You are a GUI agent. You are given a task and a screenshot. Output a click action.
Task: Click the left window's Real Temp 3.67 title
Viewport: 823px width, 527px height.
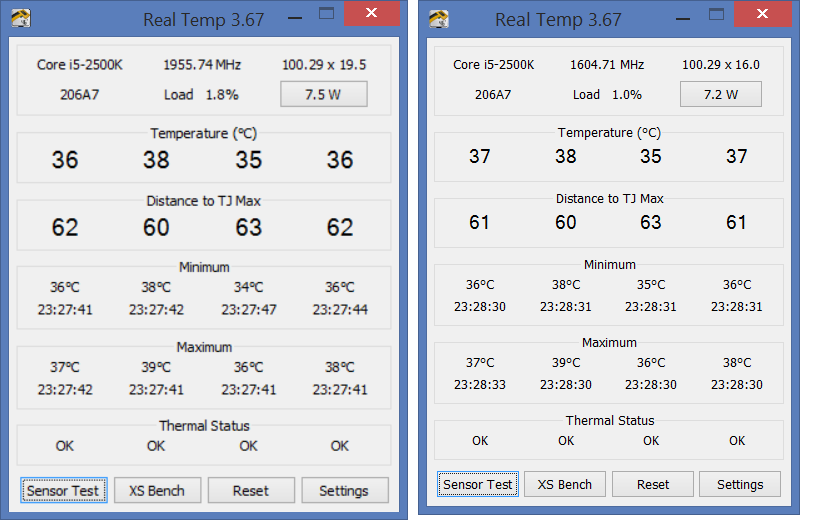204,20
